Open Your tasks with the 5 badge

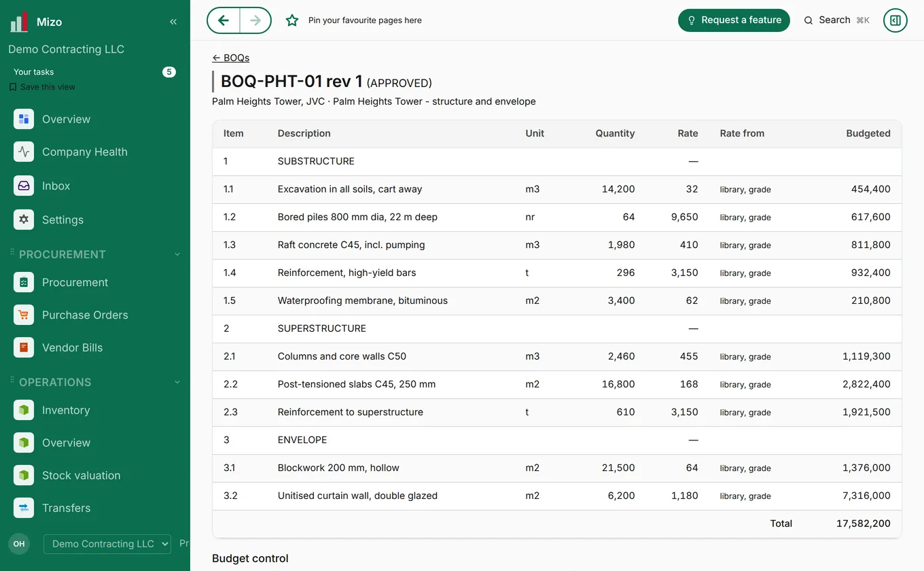tap(94, 72)
